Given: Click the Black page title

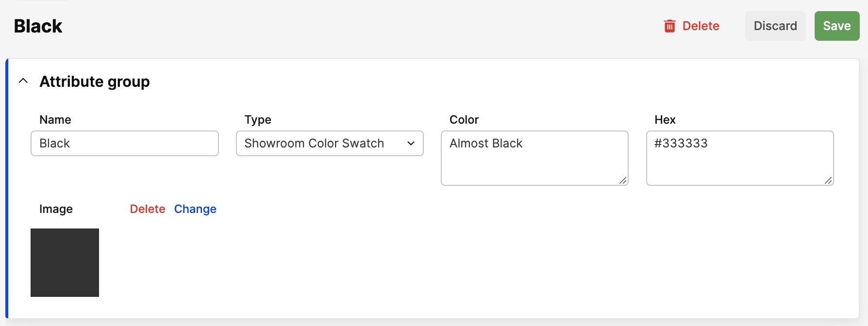Looking at the screenshot, I should 38,26.
